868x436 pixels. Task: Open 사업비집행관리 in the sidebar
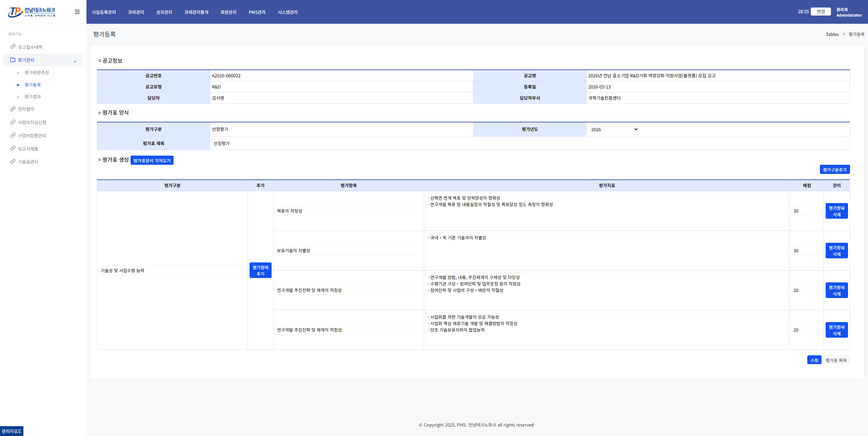[x=32, y=135]
